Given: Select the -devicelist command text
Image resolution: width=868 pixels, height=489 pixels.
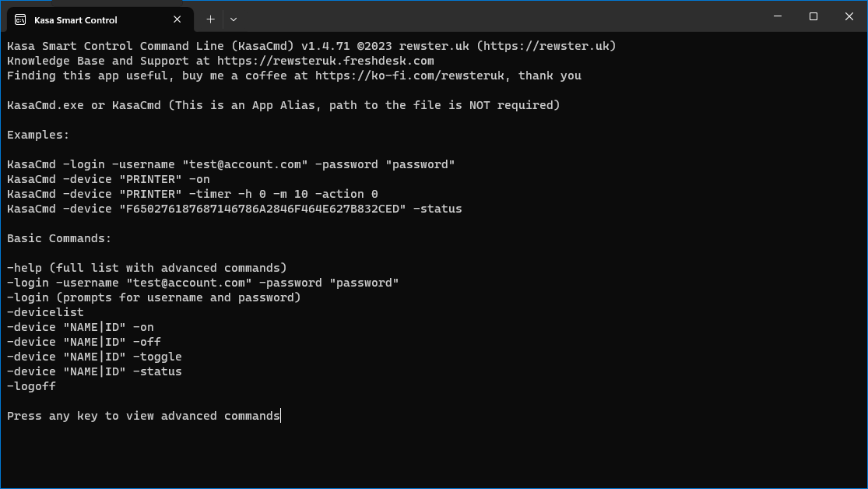Looking at the screenshot, I should [x=45, y=311].
